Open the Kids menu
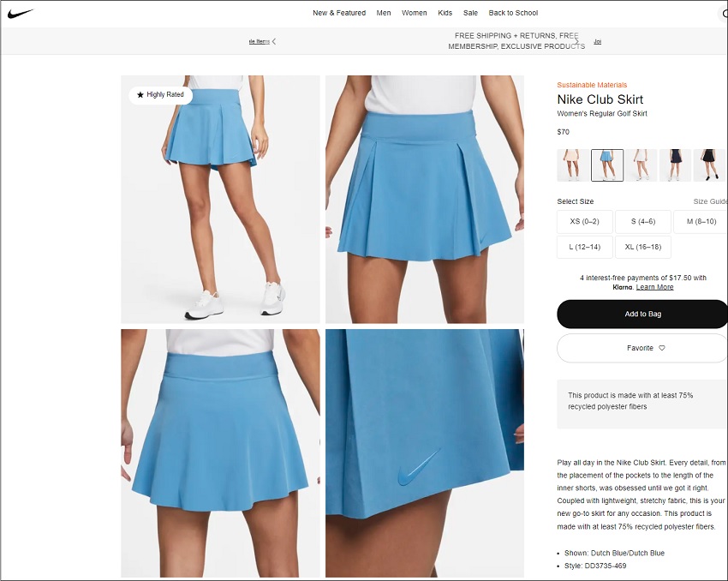728x581 pixels. (x=445, y=13)
